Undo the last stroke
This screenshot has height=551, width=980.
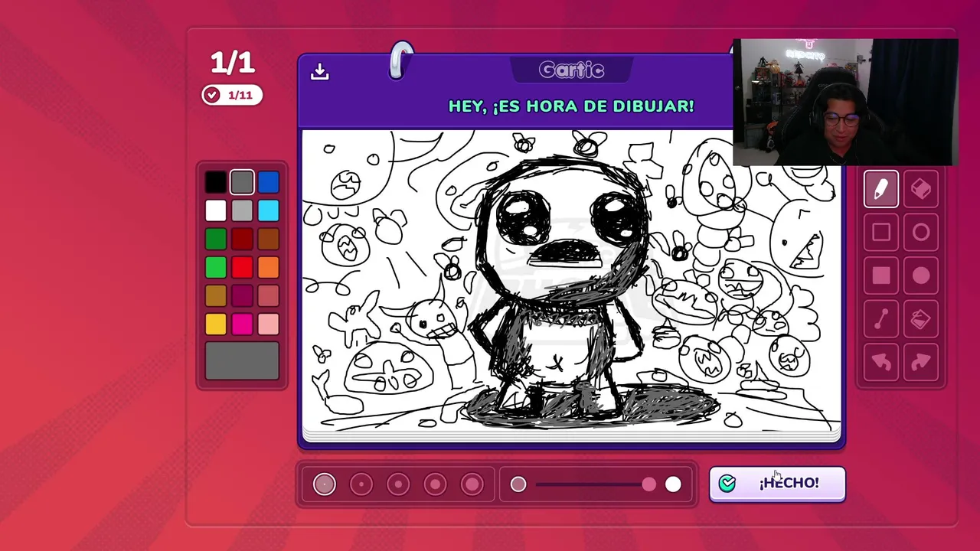click(880, 363)
